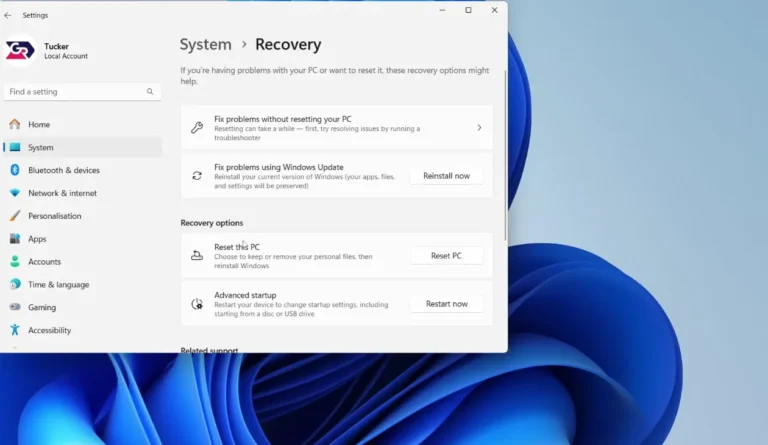Open Fix problems without resetting your PC

pyautogui.click(x=337, y=127)
